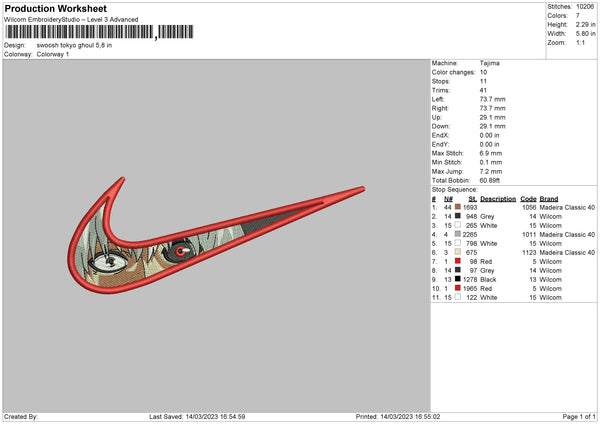Viewport: 600px width, 424px height.
Task: Click the 'Page 1 of 1' footer text
Action: pyautogui.click(x=579, y=417)
